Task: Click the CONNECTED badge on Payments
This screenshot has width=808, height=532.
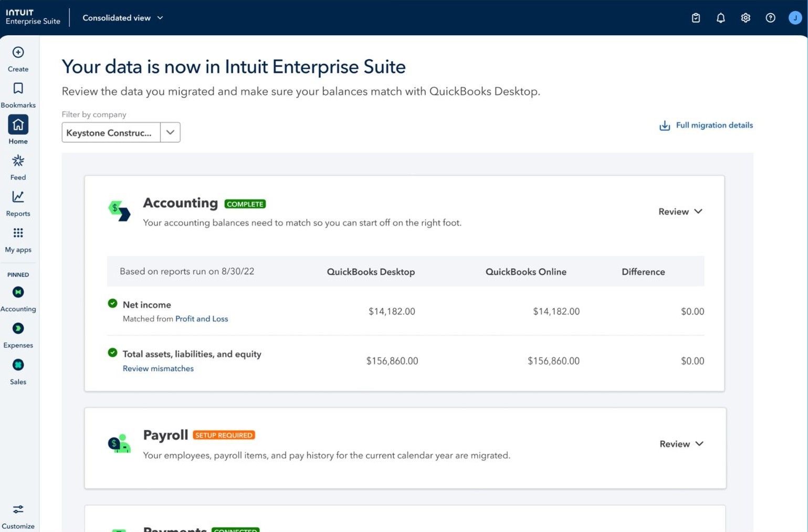Action: pos(236,529)
